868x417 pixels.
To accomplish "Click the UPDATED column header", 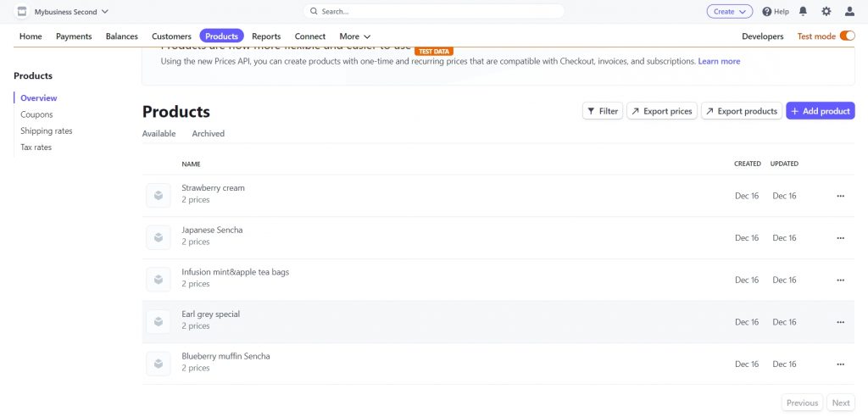I will coord(784,164).
